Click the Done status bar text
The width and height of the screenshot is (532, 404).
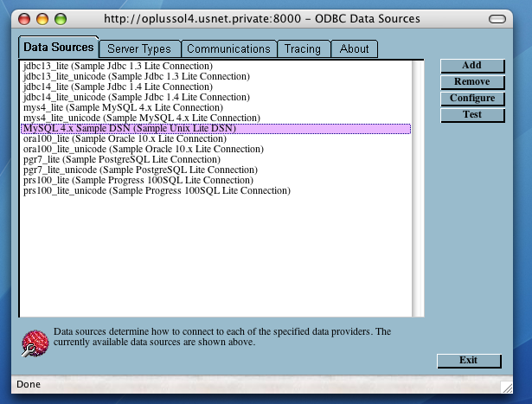point(29,384)
